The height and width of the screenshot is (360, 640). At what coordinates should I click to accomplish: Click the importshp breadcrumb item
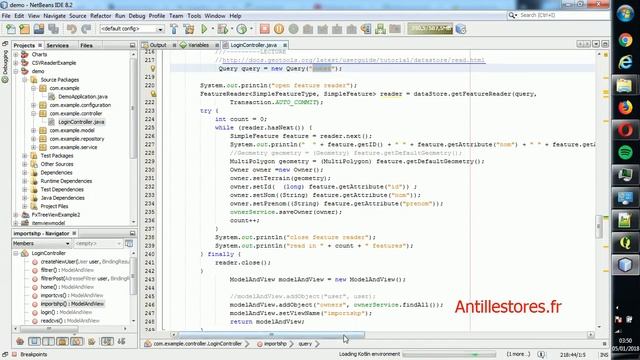pos(275,344)
